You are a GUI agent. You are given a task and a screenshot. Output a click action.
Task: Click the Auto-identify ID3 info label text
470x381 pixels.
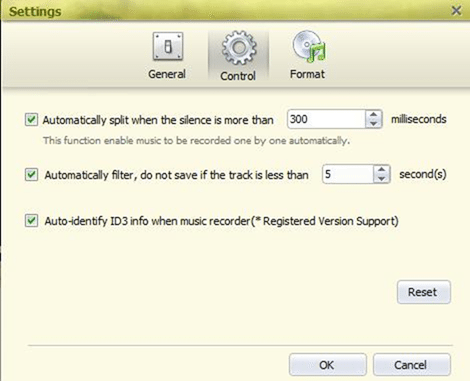(x=221, y=221)
